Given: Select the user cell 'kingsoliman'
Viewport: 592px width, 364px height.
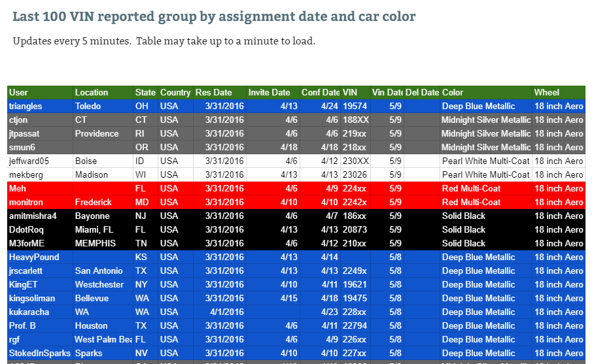Looking at the screenshot, I should 40,298.
